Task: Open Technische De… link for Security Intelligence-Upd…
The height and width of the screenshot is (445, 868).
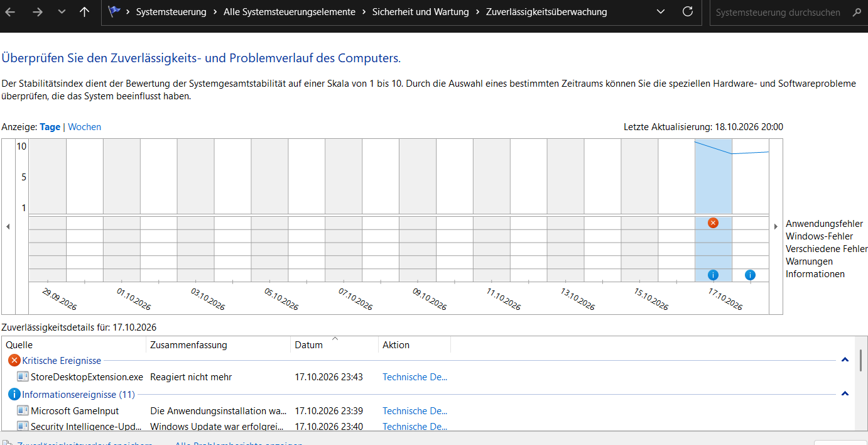Action: click(415, 426)
